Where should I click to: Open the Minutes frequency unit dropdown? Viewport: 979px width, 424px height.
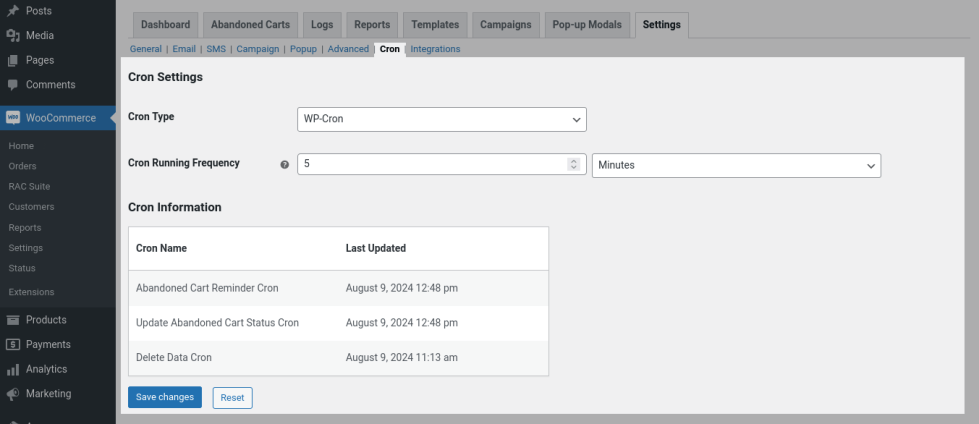tap(736, 165)
